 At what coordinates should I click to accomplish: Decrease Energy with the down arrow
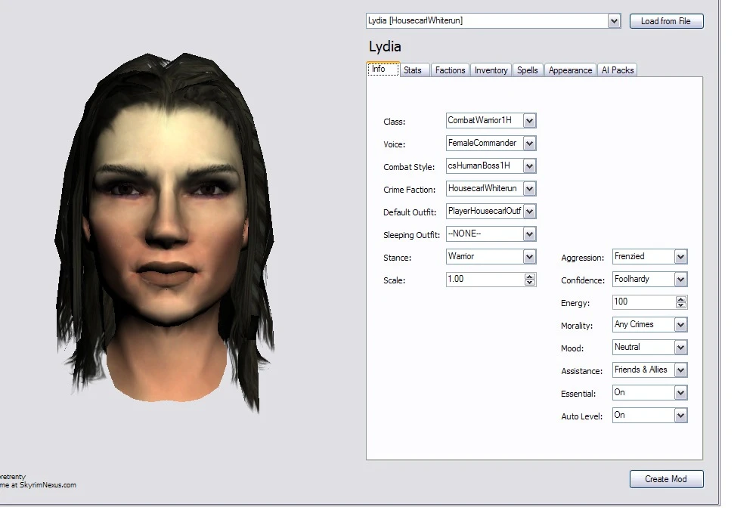pyautogui.click(x=681, y=305)
